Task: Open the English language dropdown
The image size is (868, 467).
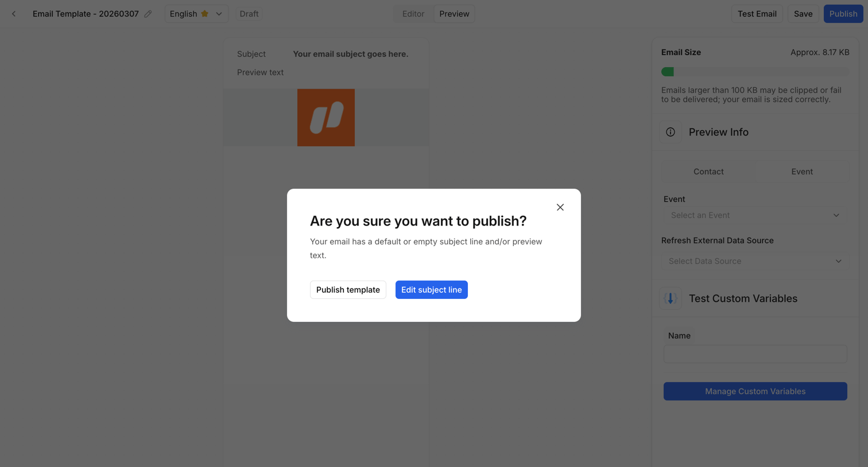Action: [x=196, y=14]
